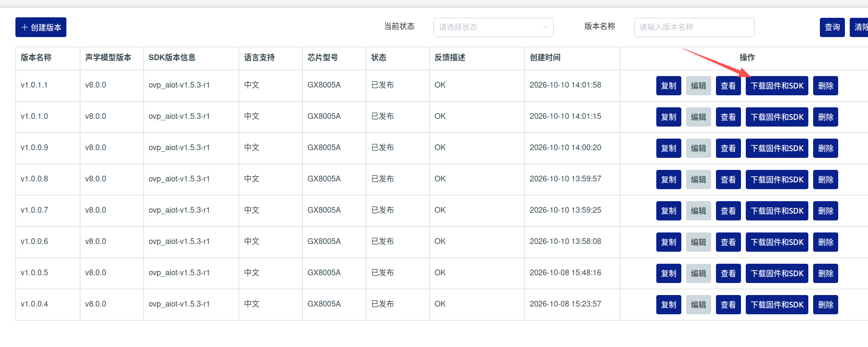
Task: Copy version v1.0.0.8 with 复制
Action: click(668, 180)
